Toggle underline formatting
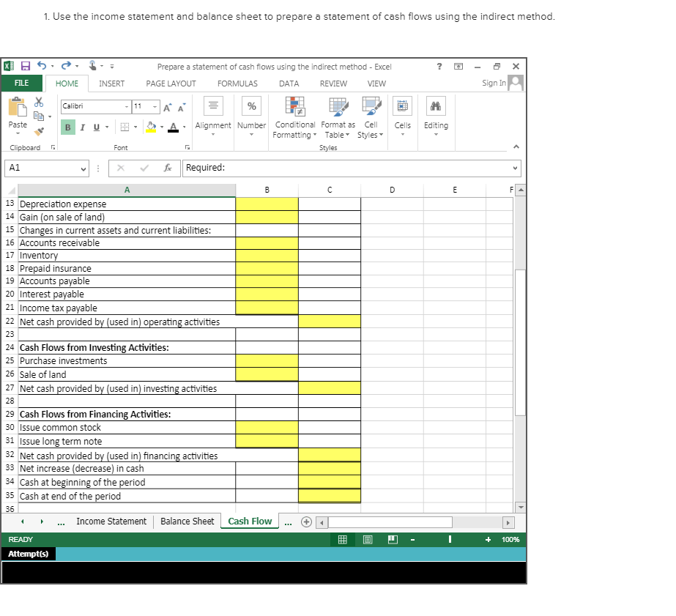Screen dimensions: 676x616 click(x=95, y=127)
